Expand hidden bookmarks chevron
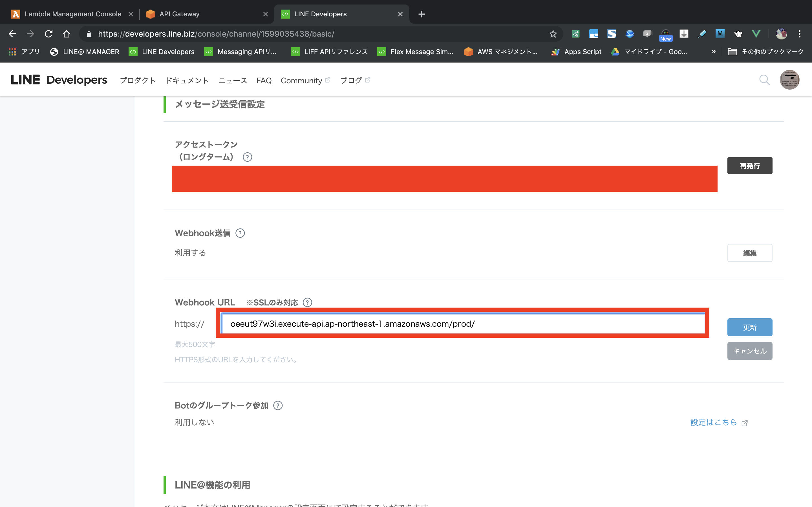Image resolution: width=812 pixels, height=507 pixels. coord(714,52)
